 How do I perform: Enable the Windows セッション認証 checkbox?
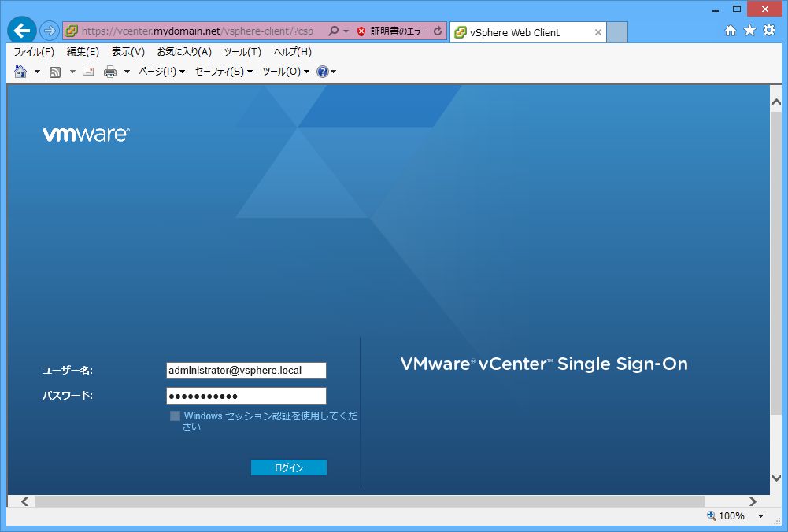[175, 416]
